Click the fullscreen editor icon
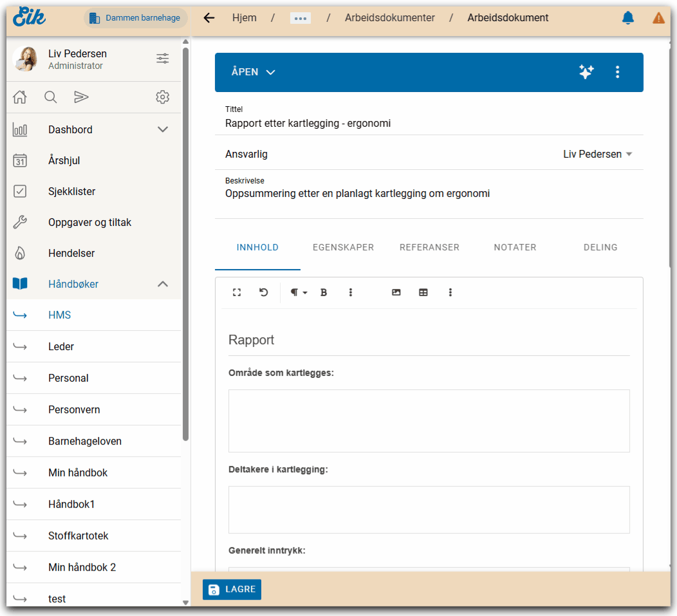This screenshot has height=616, width=677. pyautogui.click(x=237, y=292)
